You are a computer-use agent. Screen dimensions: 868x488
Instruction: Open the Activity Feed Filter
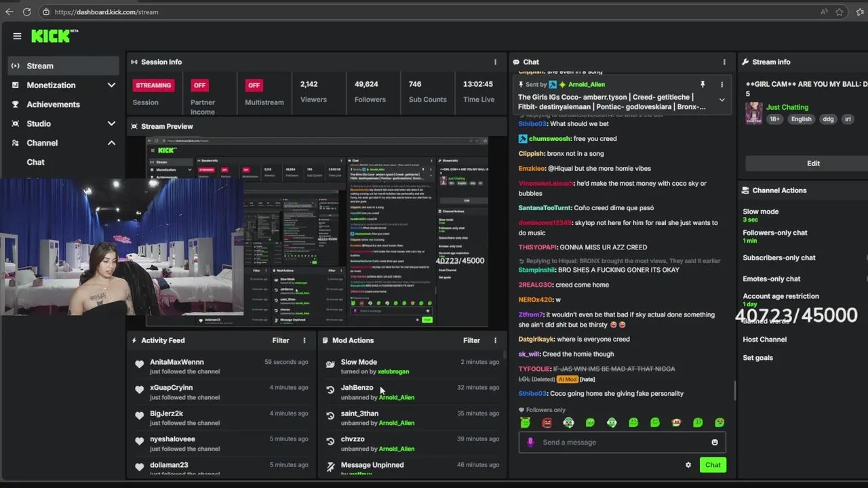[x=281, y=340]
